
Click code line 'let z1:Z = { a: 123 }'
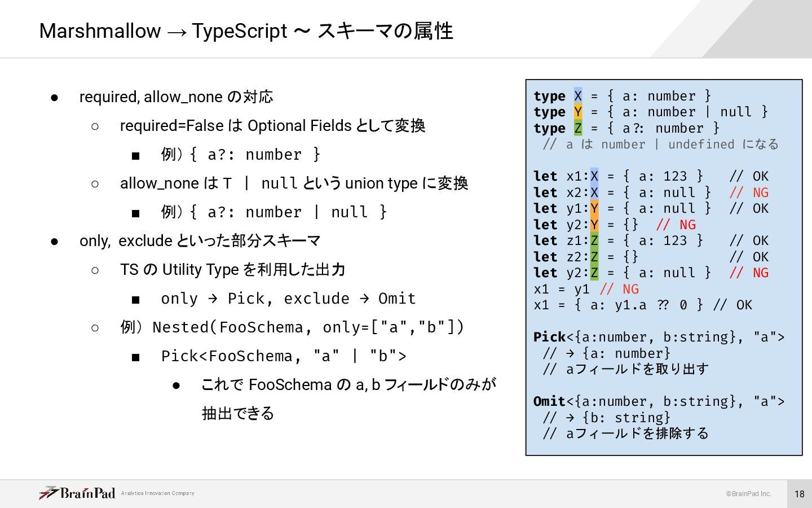click(x=619, y=240)
